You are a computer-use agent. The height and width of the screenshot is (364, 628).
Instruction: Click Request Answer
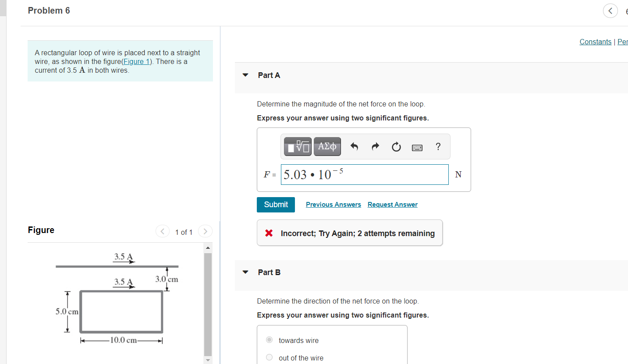(392, 204)
